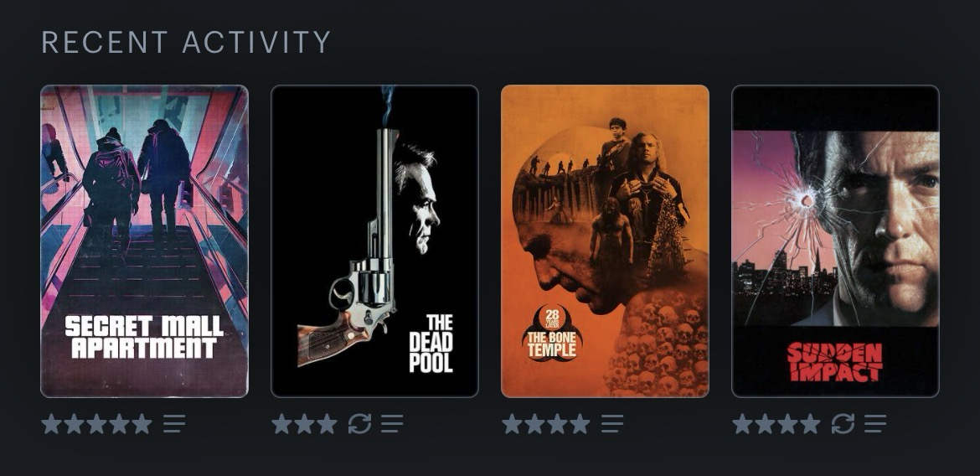Click the Bone Temple biohazard logo on poster

click(552, 333)
